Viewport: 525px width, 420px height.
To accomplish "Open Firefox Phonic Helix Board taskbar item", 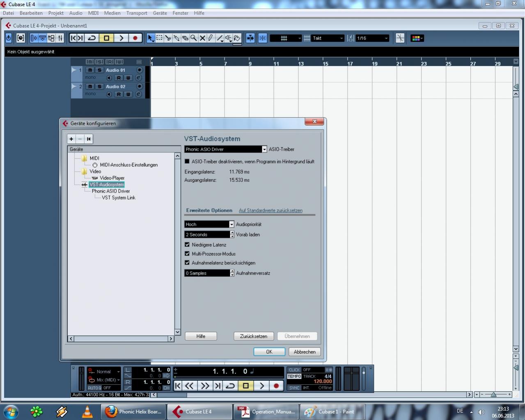I will (x=133, y=412).
